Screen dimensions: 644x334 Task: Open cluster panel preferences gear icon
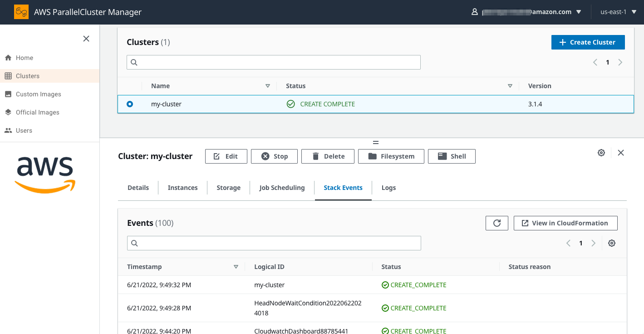601,153
